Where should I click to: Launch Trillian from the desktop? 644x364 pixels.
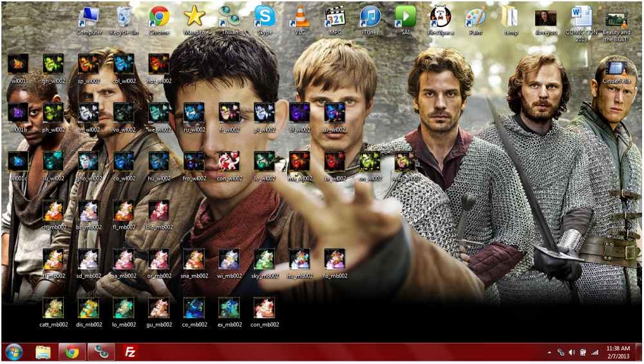[229, 21]
